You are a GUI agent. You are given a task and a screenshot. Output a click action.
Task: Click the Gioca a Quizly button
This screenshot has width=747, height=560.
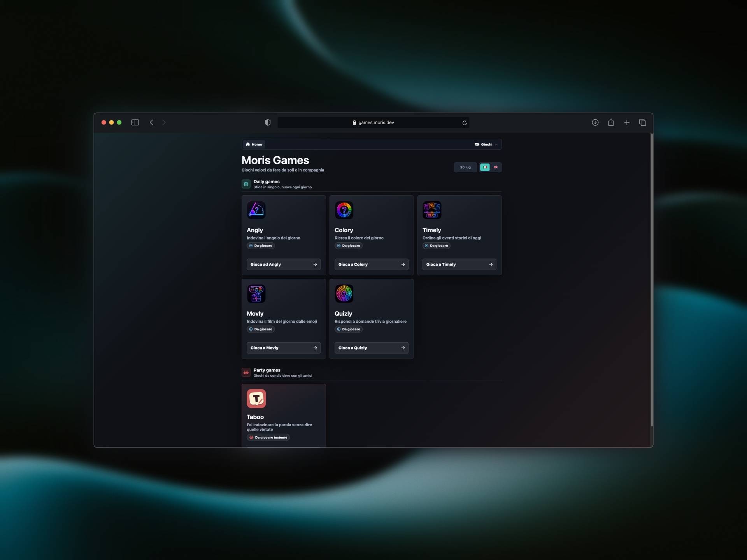372,348
